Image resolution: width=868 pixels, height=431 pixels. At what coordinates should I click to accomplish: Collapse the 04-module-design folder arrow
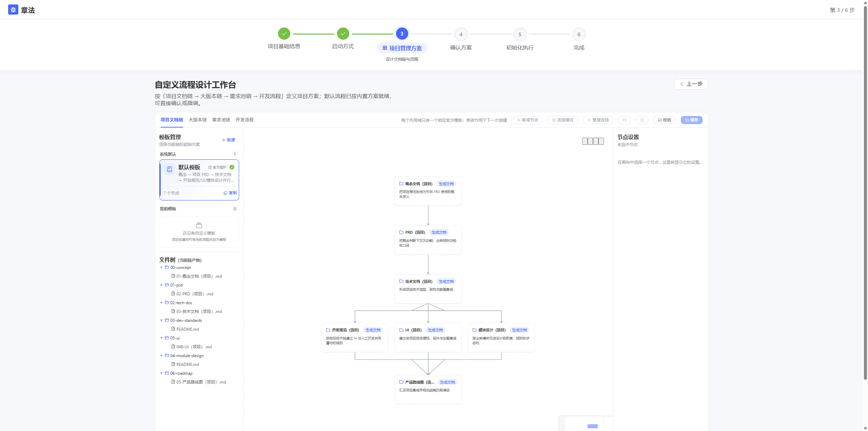161,356
